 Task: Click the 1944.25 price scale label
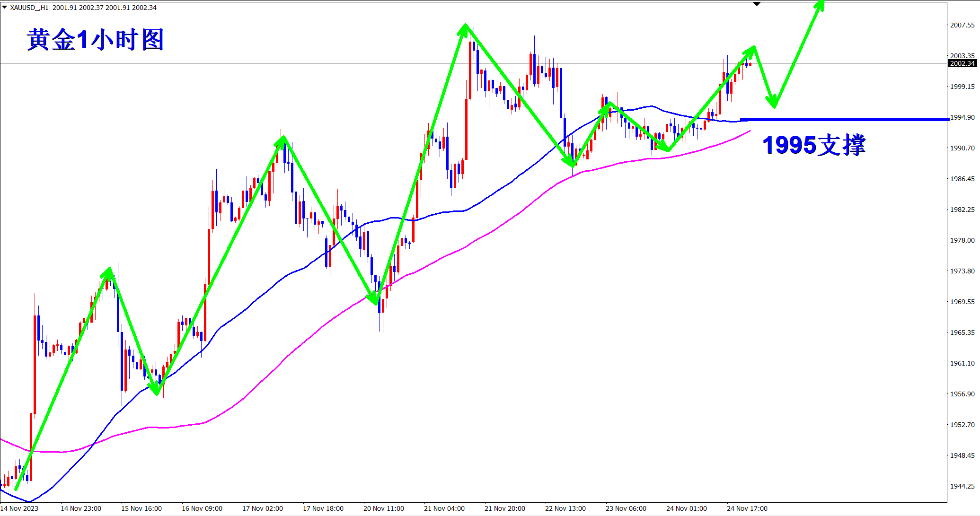pyautogui.click(x=962, y=486)
